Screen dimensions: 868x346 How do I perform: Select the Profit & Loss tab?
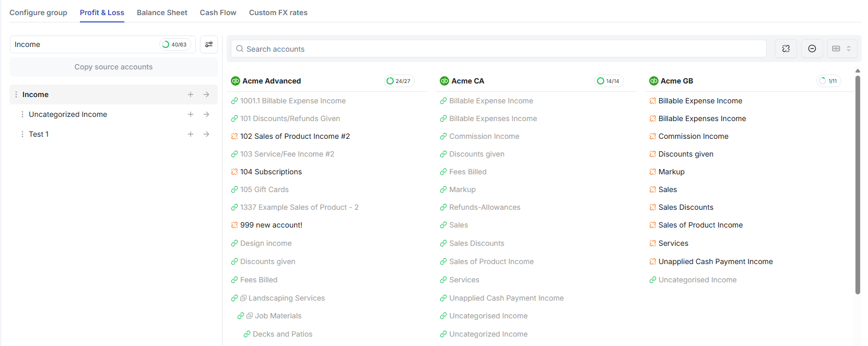click(x=102, y=13)
